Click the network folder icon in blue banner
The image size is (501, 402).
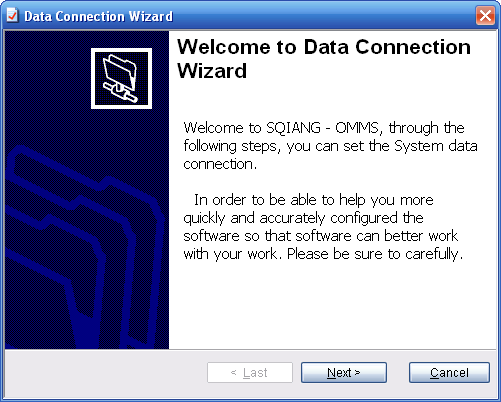pos(121,78)
